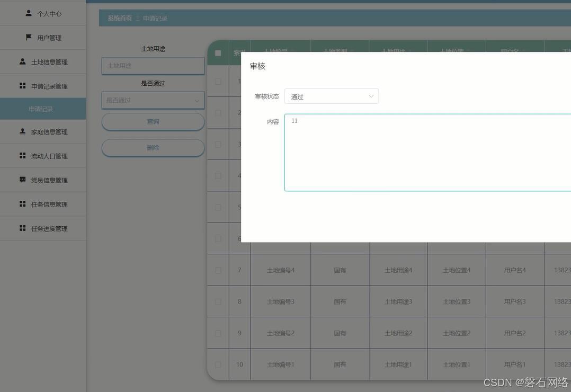Image resolution: width=571 pixels, height=392 pixels.
Task: Click the 土地用途1 cell
Action: tap(398, 364)
